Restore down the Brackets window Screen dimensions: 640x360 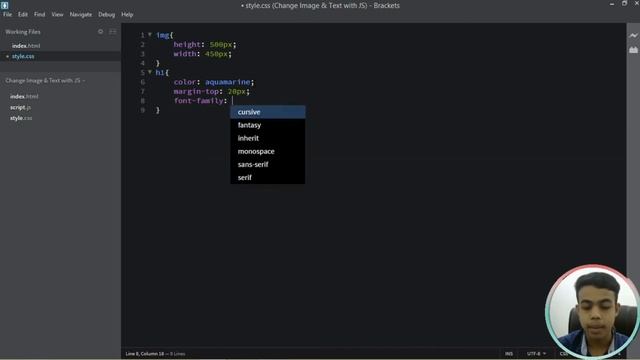point(624,4)
